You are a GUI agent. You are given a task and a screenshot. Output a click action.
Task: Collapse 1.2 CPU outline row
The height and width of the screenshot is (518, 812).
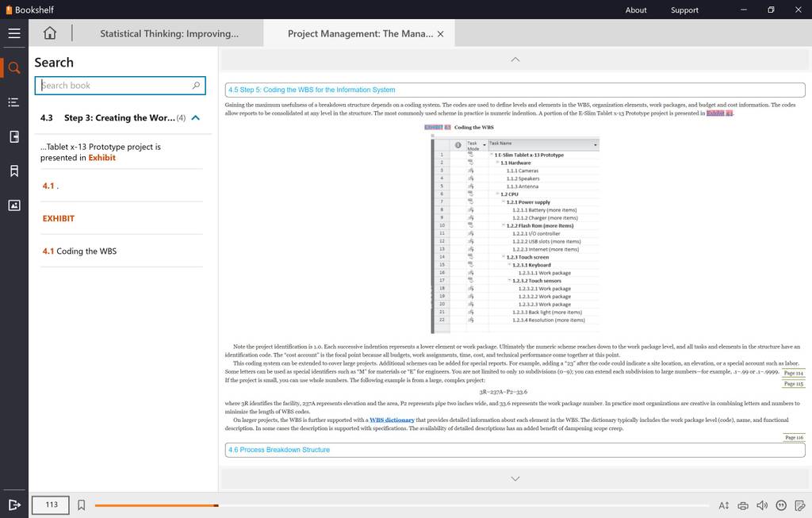pos(498,194)
